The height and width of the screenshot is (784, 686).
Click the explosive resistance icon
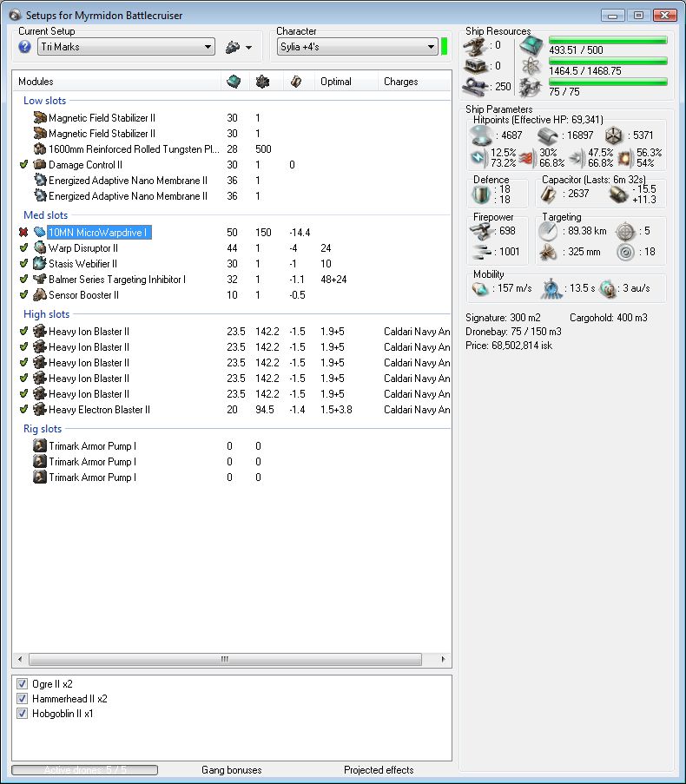(624, 158)
